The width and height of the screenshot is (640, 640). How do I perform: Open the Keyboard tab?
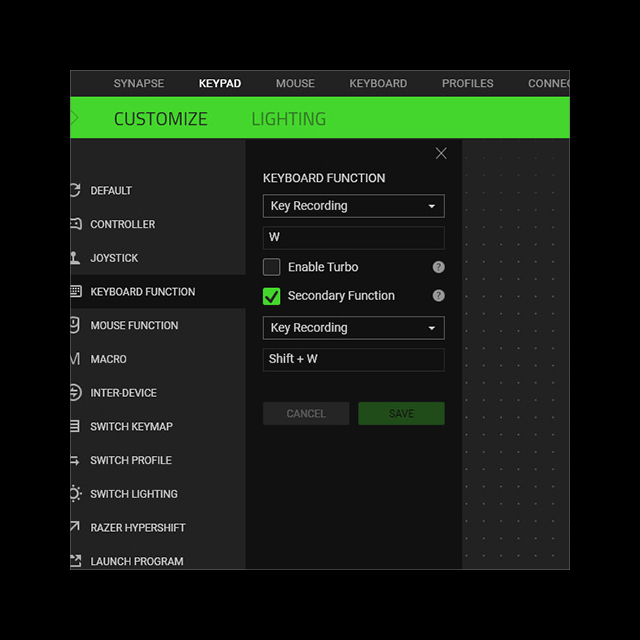(378, 83)
